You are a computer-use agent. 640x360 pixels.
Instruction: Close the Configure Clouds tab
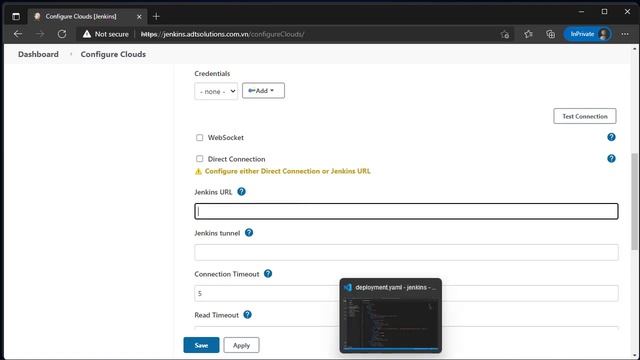pyautogui.click(x=139, y=17)
